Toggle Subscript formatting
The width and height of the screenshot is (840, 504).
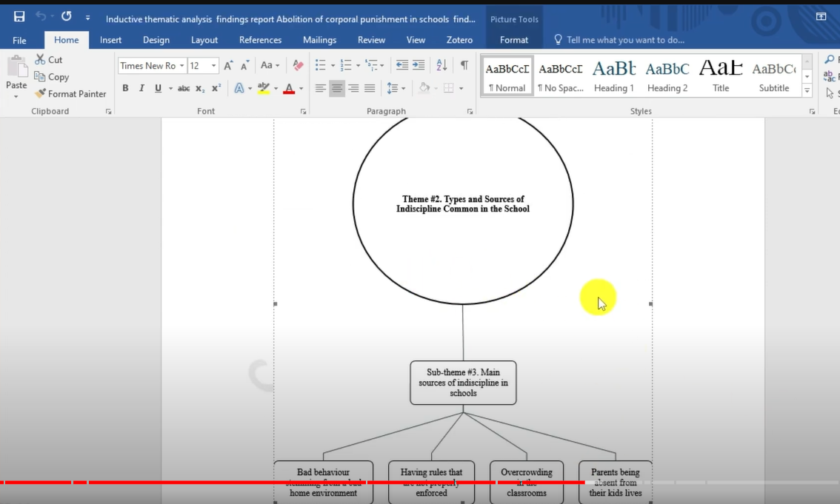200,88
